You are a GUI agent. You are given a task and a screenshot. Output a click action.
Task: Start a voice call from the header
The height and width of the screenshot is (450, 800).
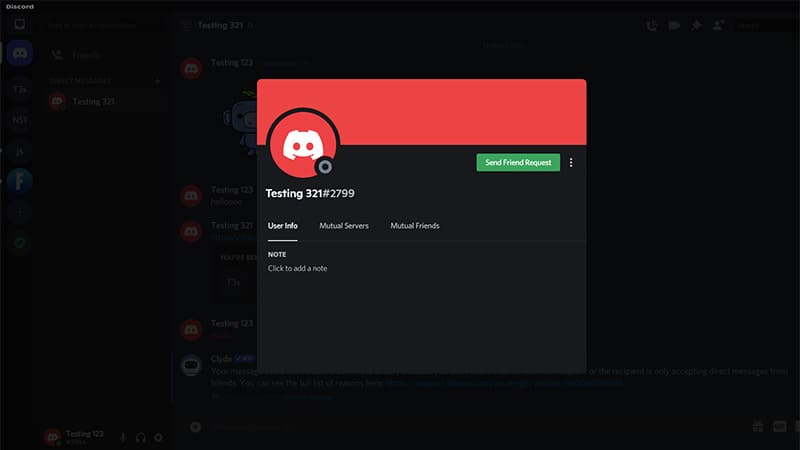coord(651,25)
